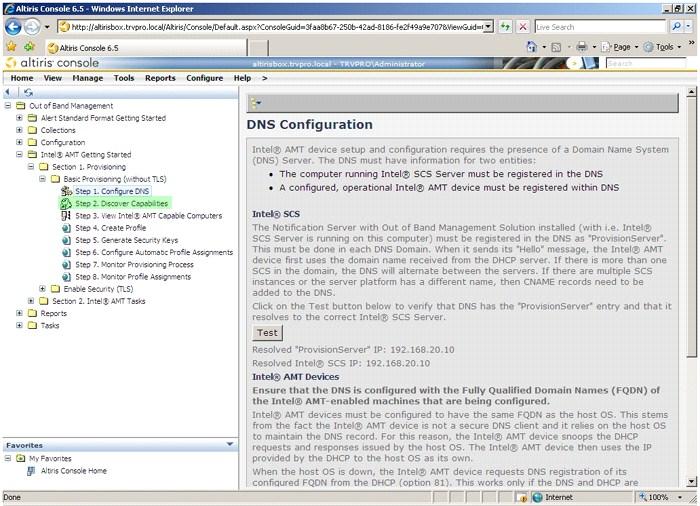Click the Altiris Console Home favorite icon
This screenshot has height=506, width=700.
(x=31, y=471)
